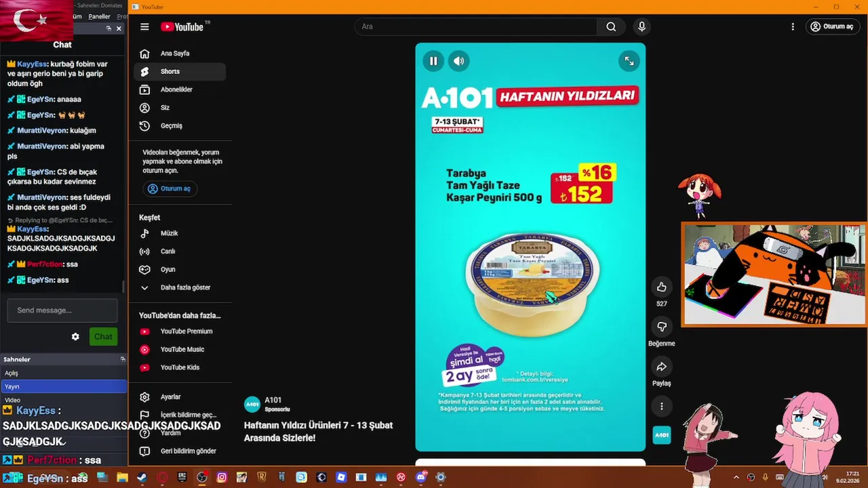Expand Daha fazla göster
The image size is (868, 488).
180,287
